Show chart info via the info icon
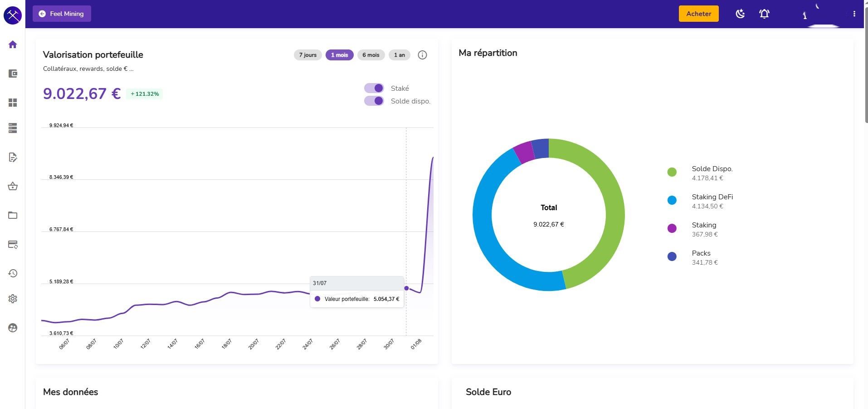Image resolution: width=868 pixels, height=409 pixels. (422, 55)
